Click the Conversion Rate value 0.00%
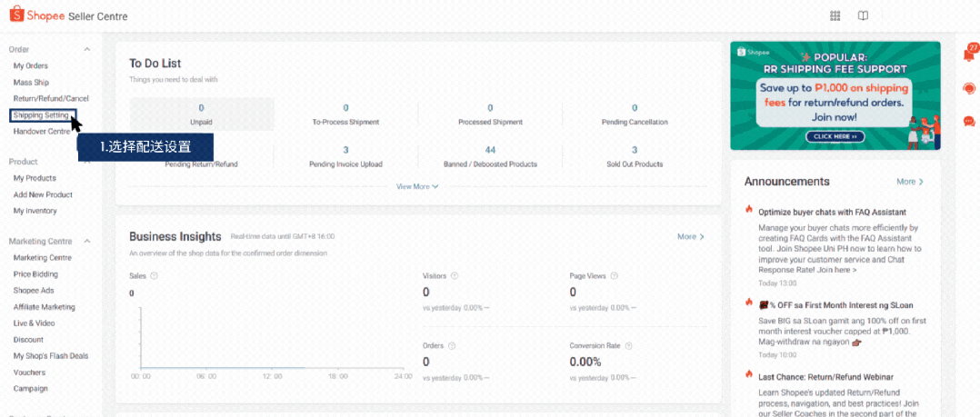The image size is (980, 417). 585,362
